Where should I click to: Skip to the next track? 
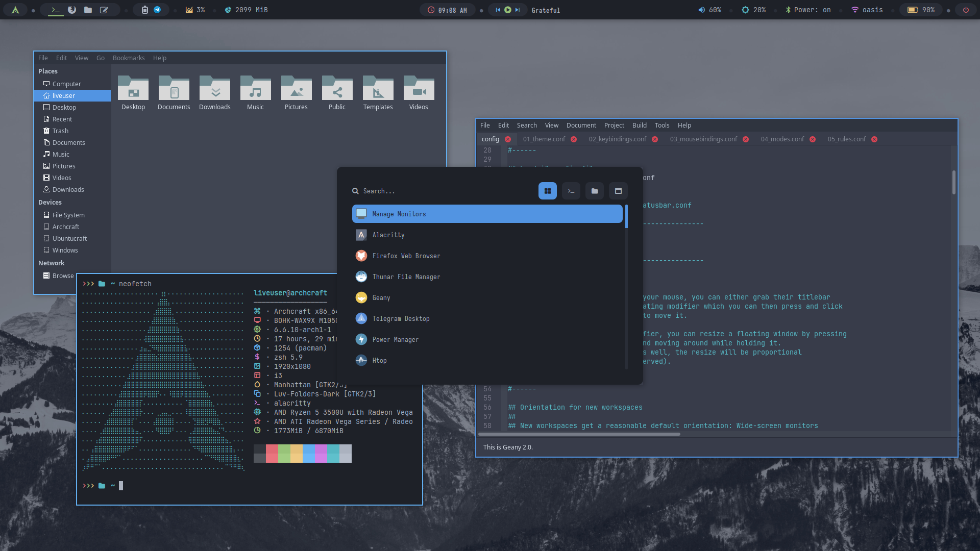tap(518, 10)
